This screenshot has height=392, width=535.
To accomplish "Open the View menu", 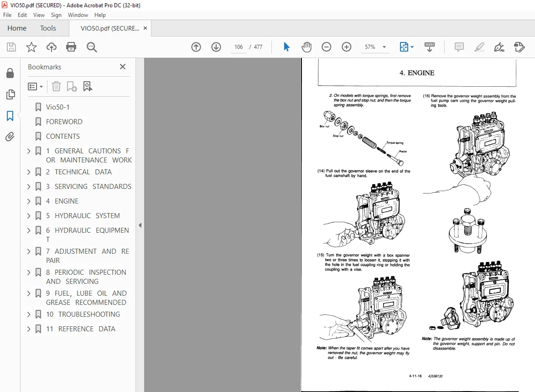I will pyautogui.click(x=39, y=15).
